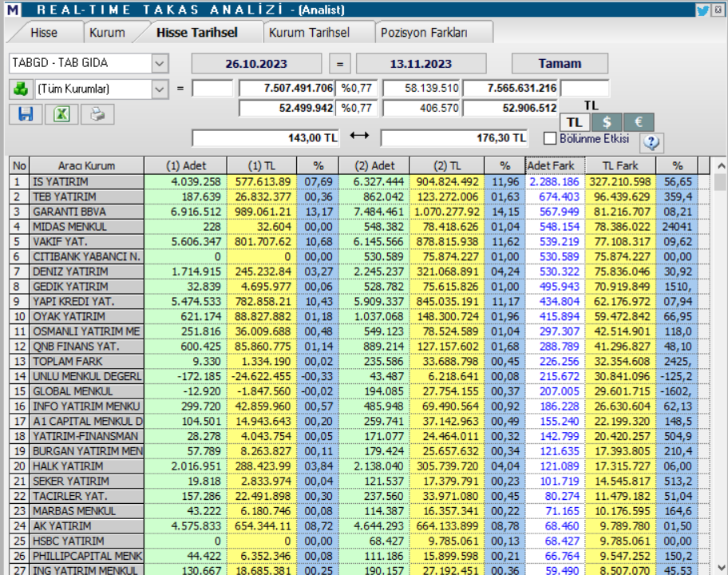Switch currency to dollar
Image resolution: width=728 pixels, height=575 pixels.
click(607, 122)
